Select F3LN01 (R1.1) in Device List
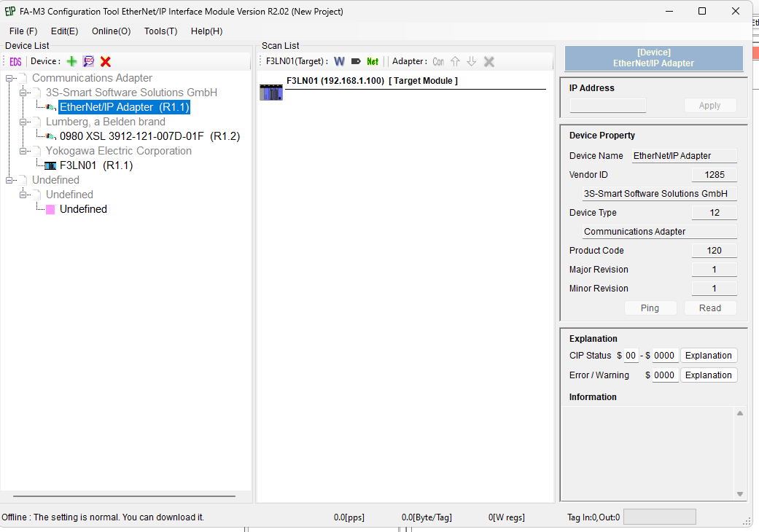This screenshot has height=532, width=759. 96,165
